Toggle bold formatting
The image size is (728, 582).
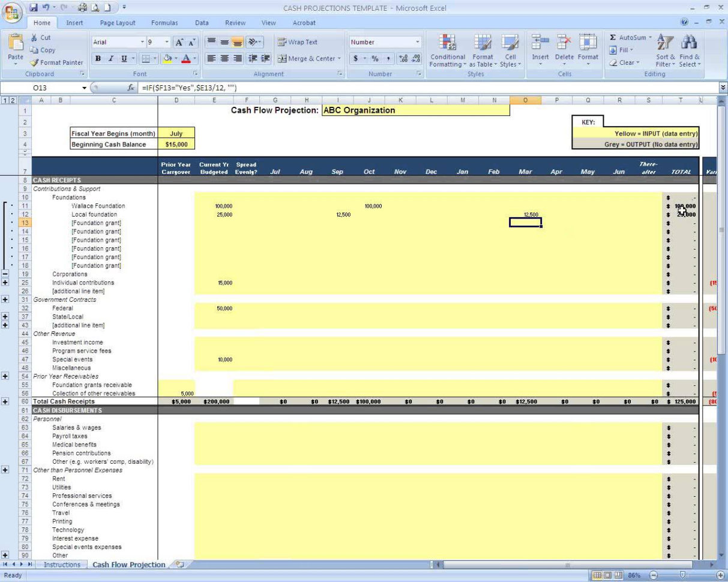pos(98,59)
